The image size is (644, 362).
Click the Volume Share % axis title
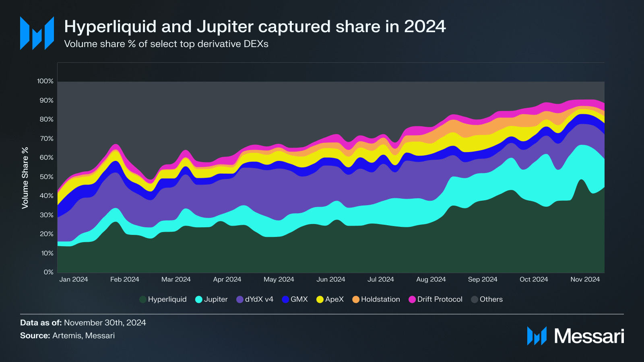tap(25, 178)
